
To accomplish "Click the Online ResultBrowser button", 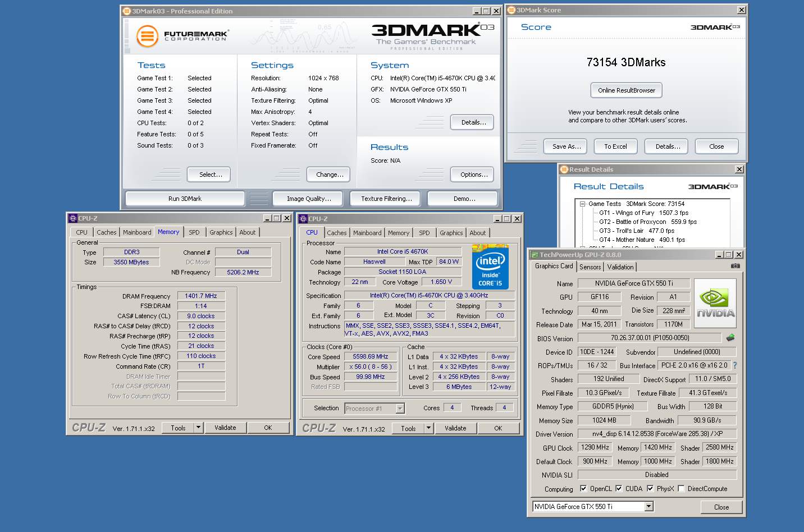I will [x=627, y=90].
